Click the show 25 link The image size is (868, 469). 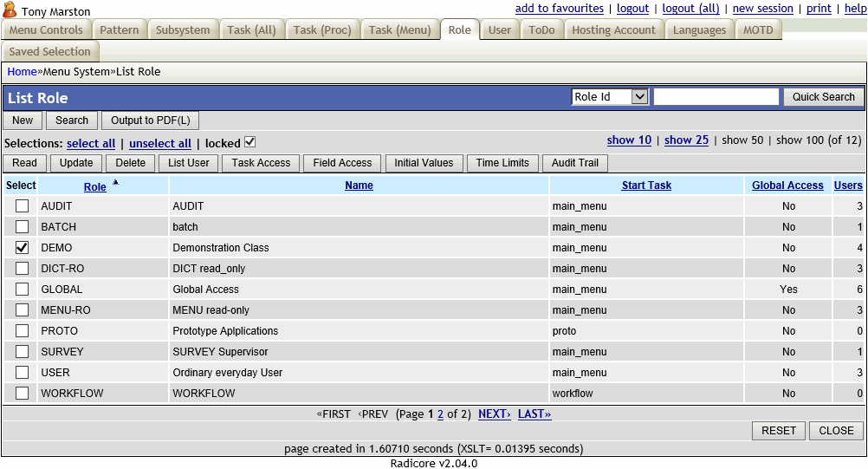686,140
